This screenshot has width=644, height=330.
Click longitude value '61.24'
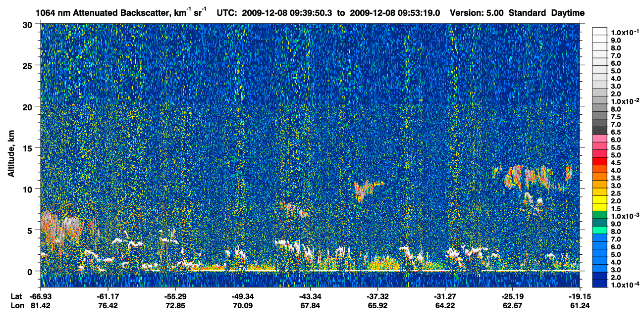[x=579, y=305]
